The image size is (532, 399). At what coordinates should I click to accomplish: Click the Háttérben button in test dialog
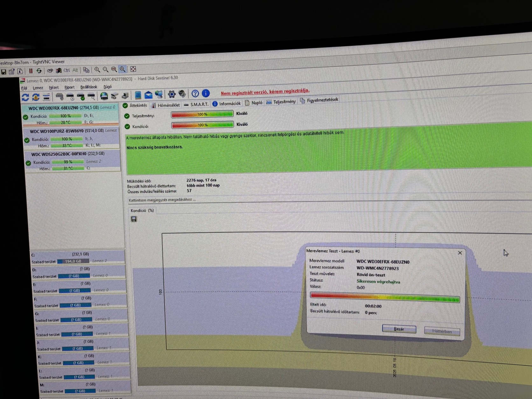[x=442, y=331]
